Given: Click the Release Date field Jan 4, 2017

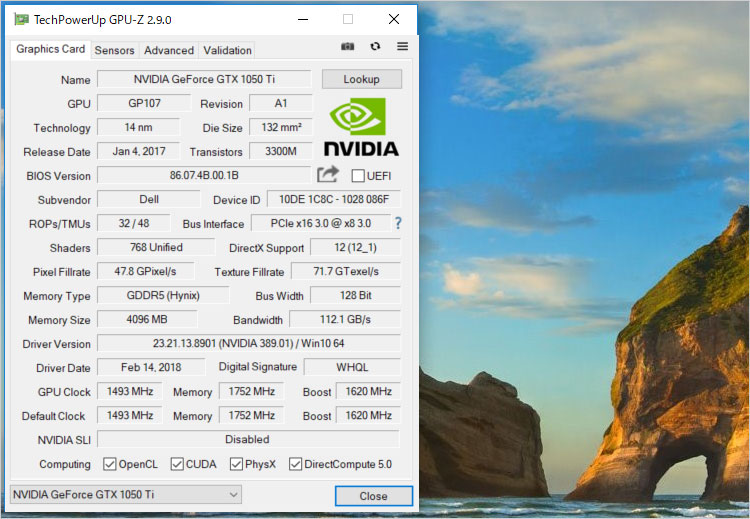Looking at the screenshot, I should [x=139, y=151].
